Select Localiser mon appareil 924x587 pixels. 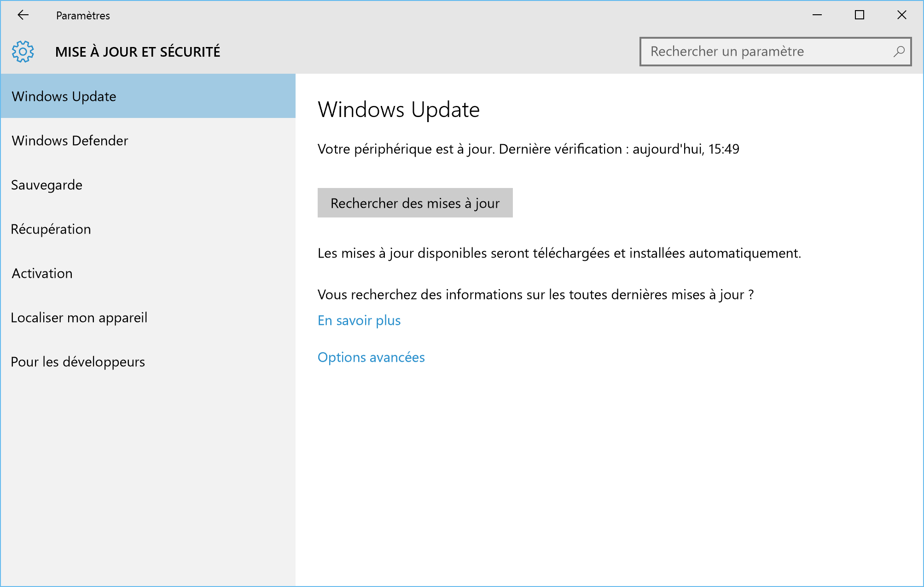[x=148, y=317]
